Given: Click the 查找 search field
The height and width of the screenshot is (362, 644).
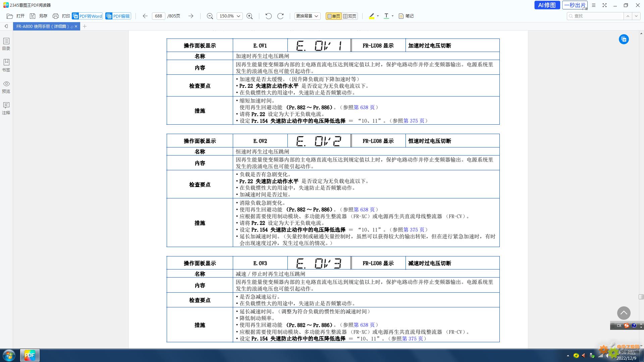Looking at the screenshot, I should pyautogui.click(x=595, y=16).
